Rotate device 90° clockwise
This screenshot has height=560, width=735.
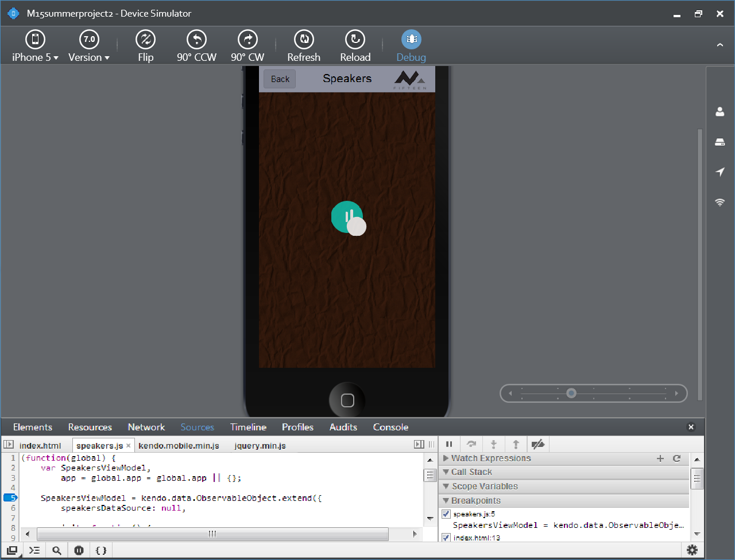[x=247, y=46]
